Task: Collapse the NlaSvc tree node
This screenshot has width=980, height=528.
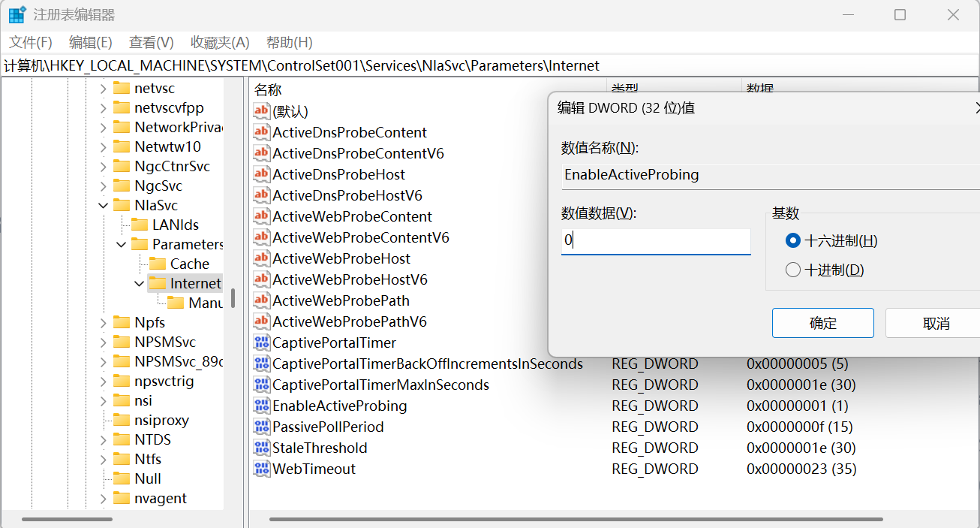Action: click(x=104, y=205)
